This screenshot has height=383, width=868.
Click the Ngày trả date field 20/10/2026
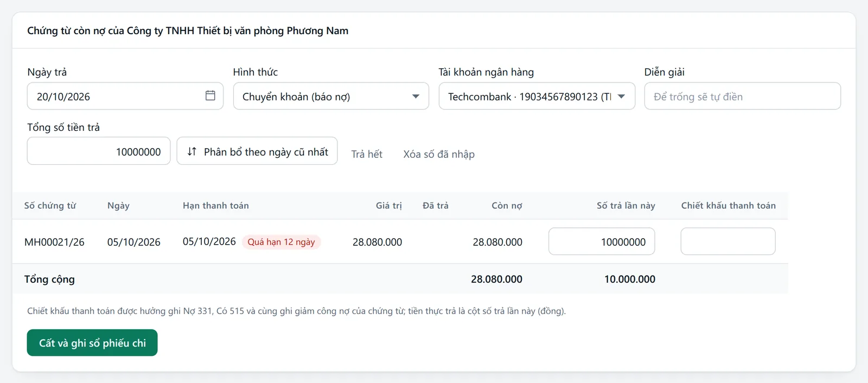pos(125,96)
